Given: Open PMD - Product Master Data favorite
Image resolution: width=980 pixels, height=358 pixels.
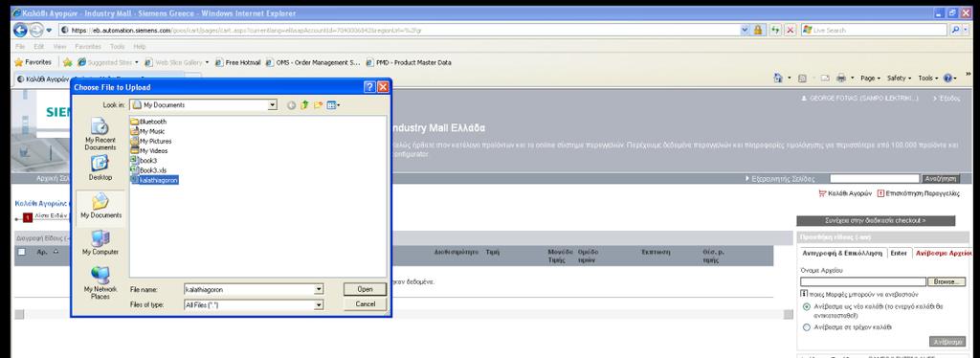Looking at the screenshot, I should click(409, 62).
